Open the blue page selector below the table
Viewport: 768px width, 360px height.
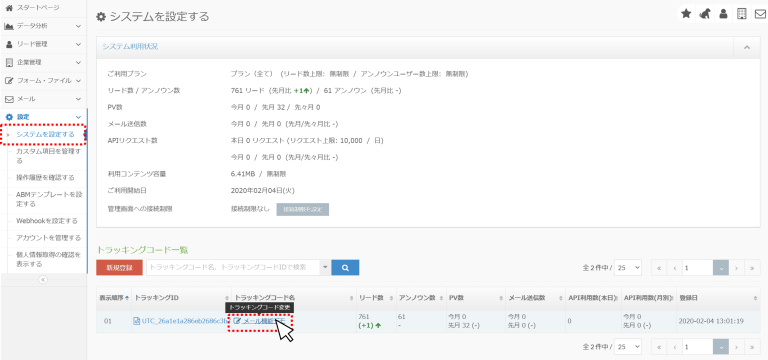point(721,347)
